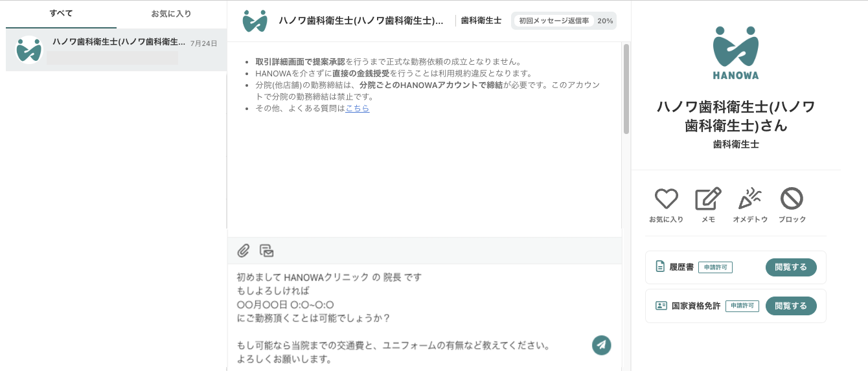Click 閲覧する button for 履歴書

[791, 267]
